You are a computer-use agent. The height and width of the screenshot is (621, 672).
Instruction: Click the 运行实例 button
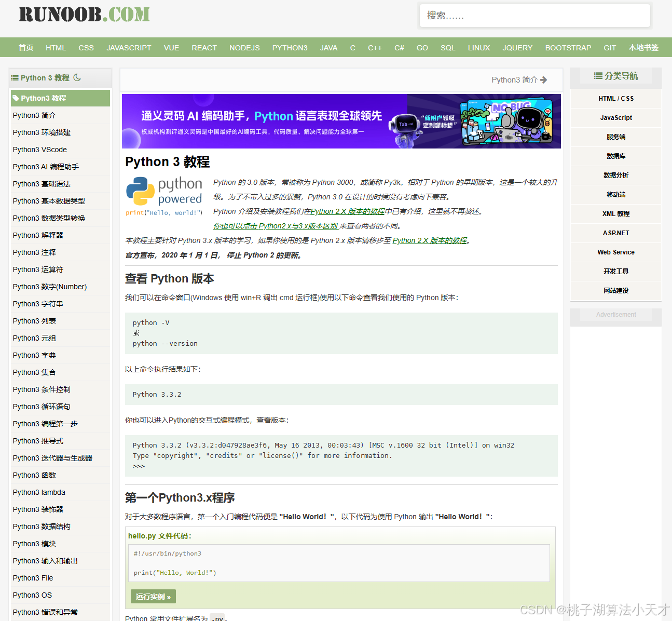[153, 597]
